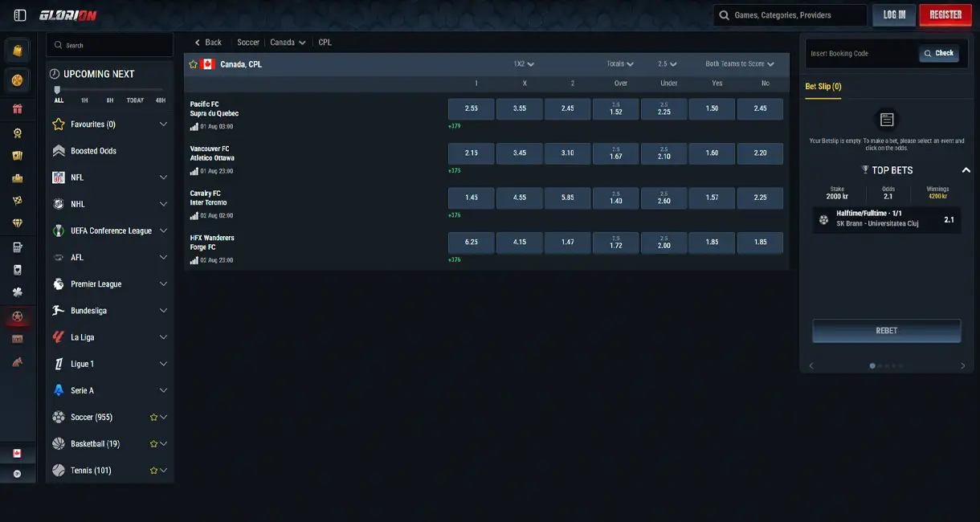Viewport: 980px width, 522px height.
Task: Select the Bet Slip (0) tab
Action: (823, 86)
